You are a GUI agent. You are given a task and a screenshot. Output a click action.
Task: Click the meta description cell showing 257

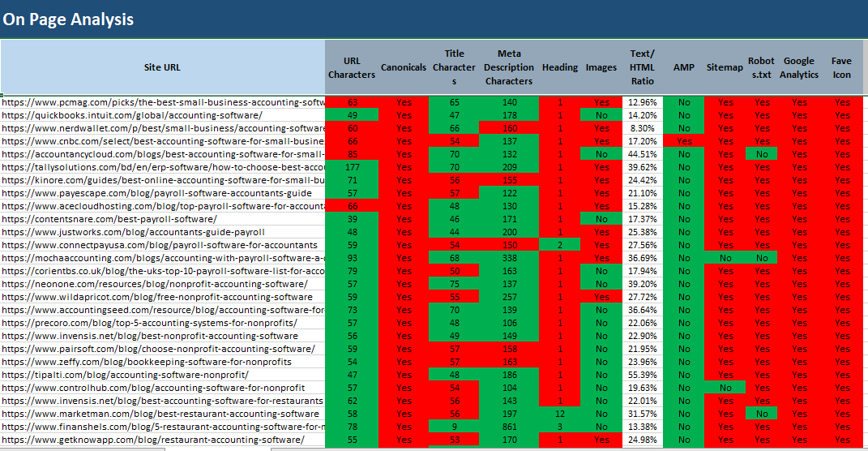click(509, 297)
